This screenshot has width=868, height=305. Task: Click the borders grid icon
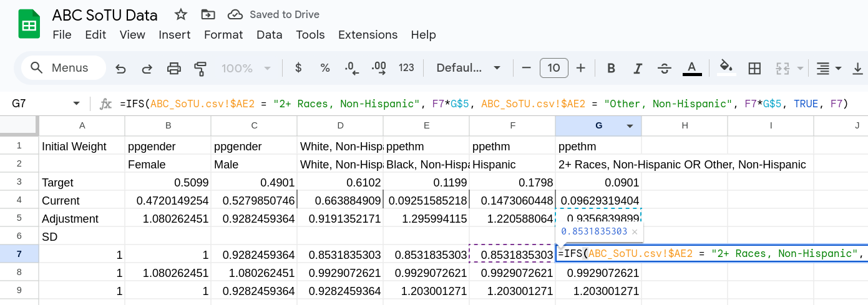coord(754,68)
